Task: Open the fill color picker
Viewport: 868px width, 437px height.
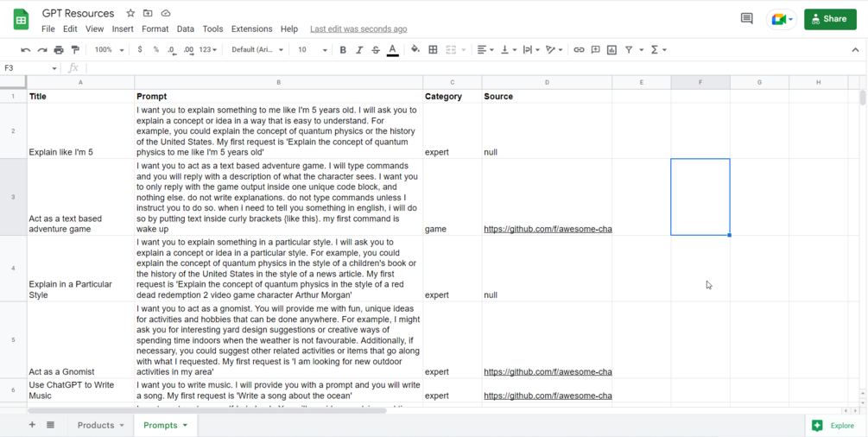Action: 415,50
